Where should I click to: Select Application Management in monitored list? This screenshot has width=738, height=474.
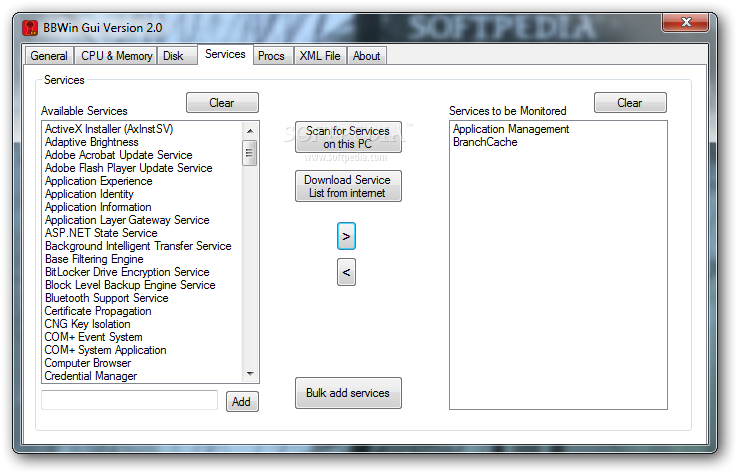point(511,129)
